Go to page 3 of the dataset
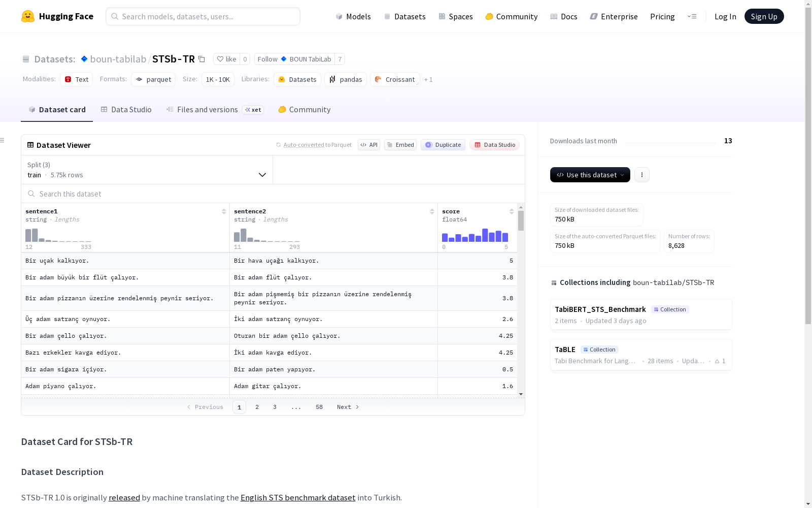This screenshot has height=508, width=812. [x=275, y=407]
